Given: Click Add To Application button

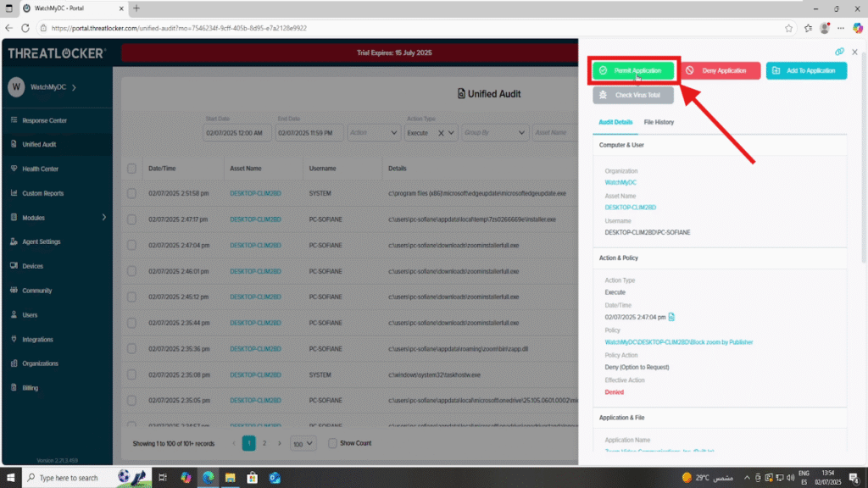Looking at the screenshot, I should point(807,71).
